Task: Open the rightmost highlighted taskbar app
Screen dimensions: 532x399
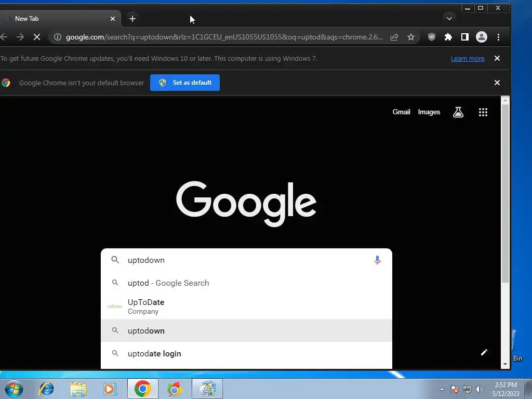Action: click(207, 389)
